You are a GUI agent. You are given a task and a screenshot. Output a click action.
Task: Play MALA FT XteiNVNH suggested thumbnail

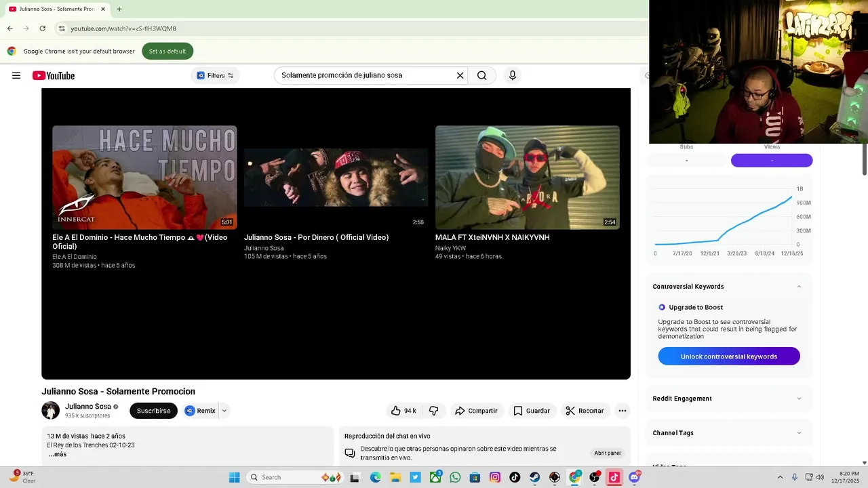pyautogui.click(x=528, y=178)
